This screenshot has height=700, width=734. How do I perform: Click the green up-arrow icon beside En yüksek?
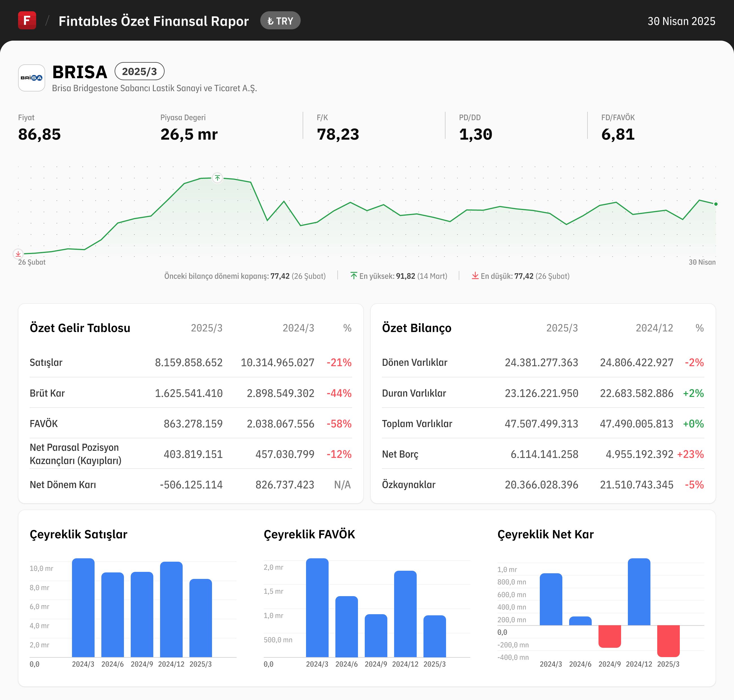(x=354, y=276)
